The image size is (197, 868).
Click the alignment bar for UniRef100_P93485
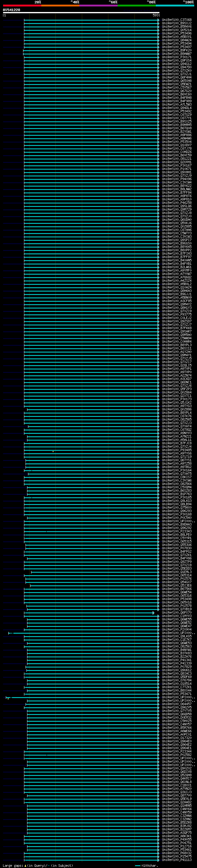coord(91,450)
